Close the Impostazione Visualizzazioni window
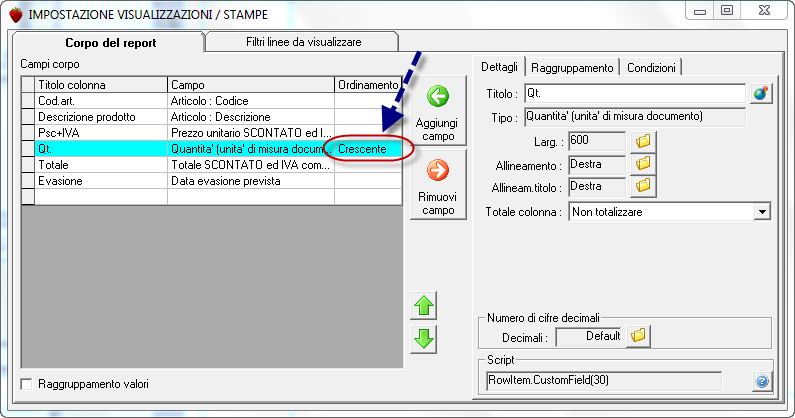 click(765, 11)
